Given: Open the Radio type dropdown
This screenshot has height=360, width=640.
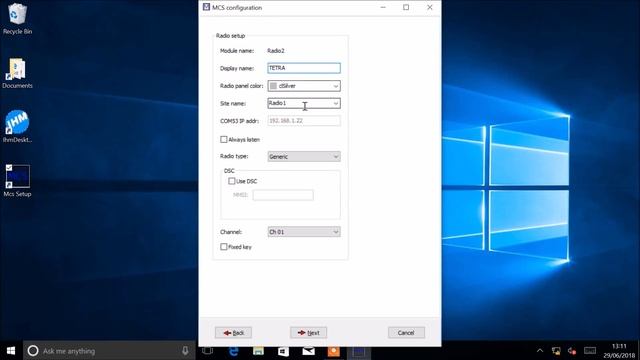Looking at the screenshot, I should pos(304,156).
